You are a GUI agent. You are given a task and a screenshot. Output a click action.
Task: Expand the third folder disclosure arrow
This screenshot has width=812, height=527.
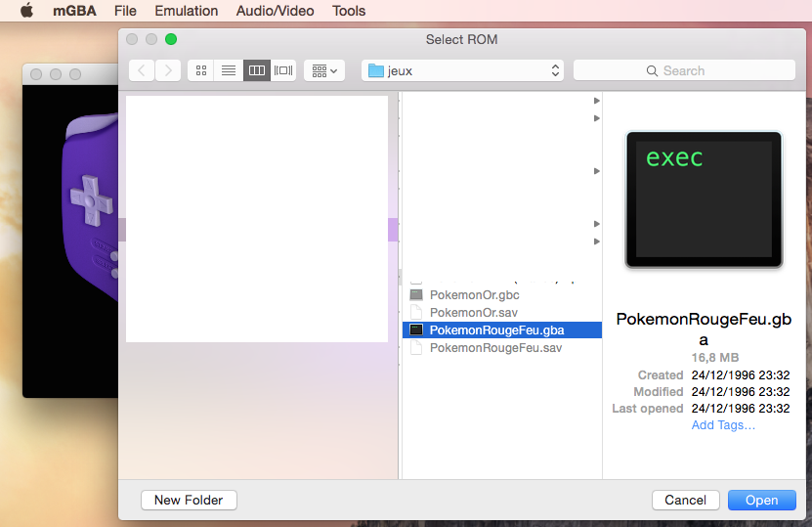597,171
